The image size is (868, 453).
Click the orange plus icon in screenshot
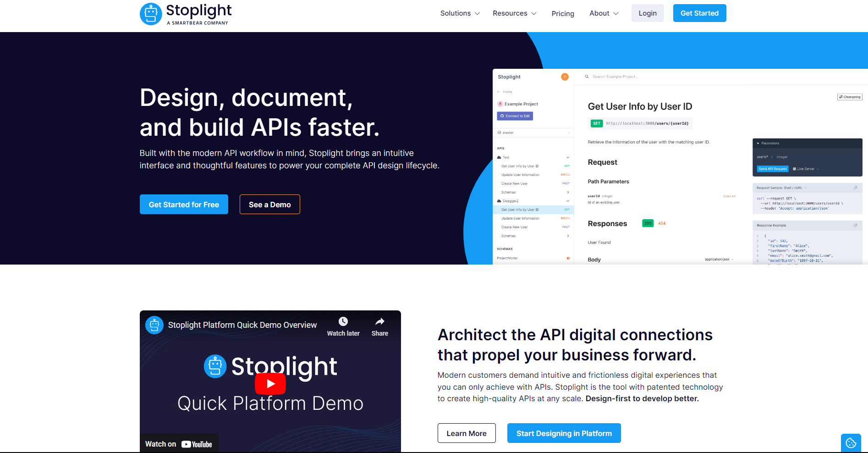click(565, 77)
